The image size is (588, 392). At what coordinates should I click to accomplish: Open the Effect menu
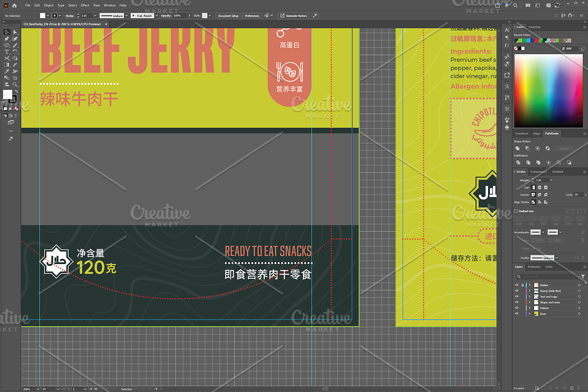click(85, 5)
